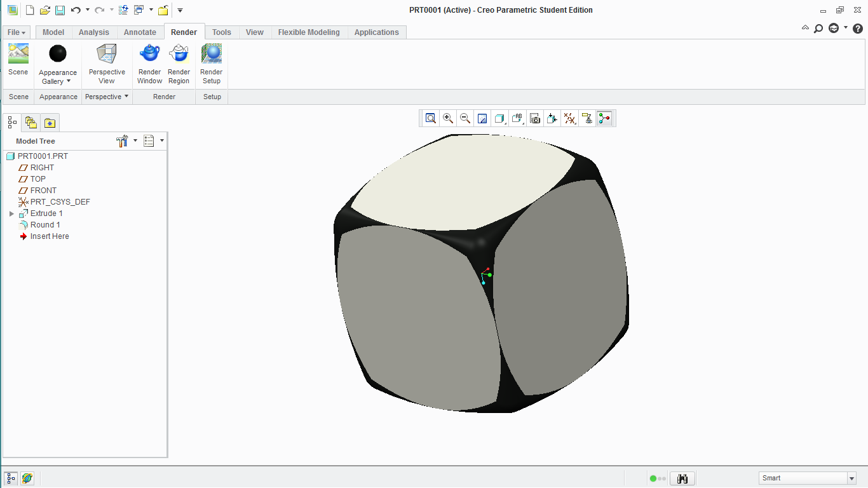The image size is (868, 488).
Task: Undo the last action
Action: [x=76, y=10]
